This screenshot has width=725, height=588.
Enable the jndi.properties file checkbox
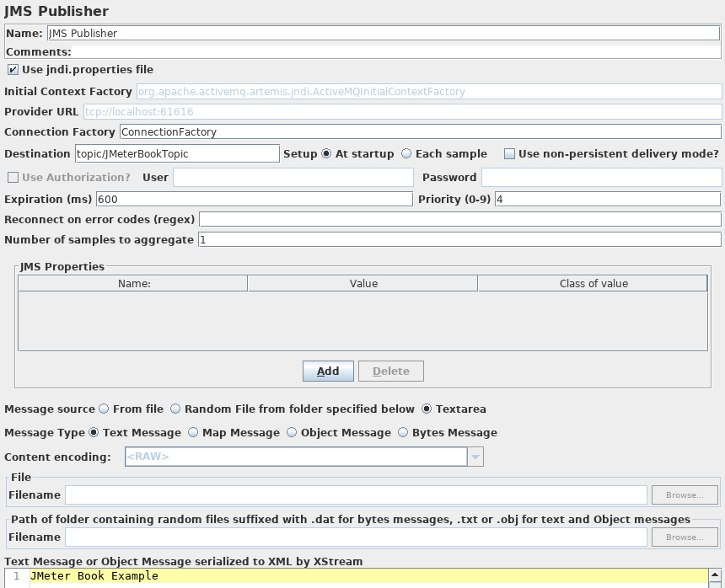pos(14,69)
